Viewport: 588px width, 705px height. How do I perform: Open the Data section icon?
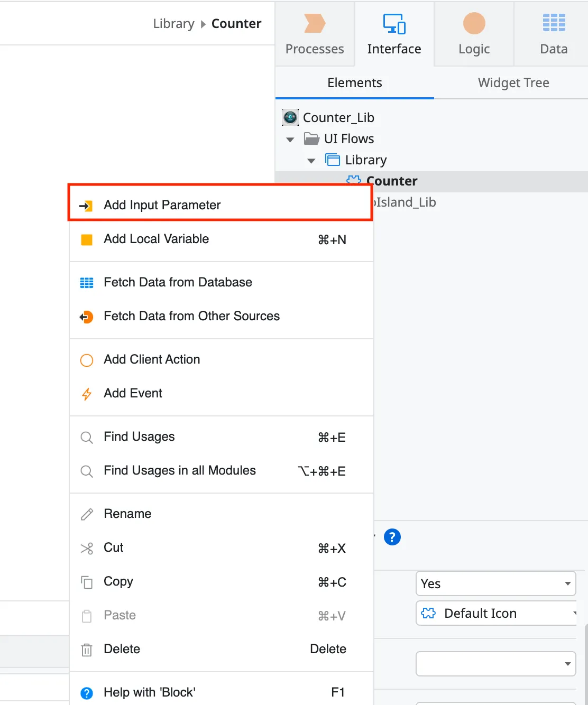coord(553,23)
